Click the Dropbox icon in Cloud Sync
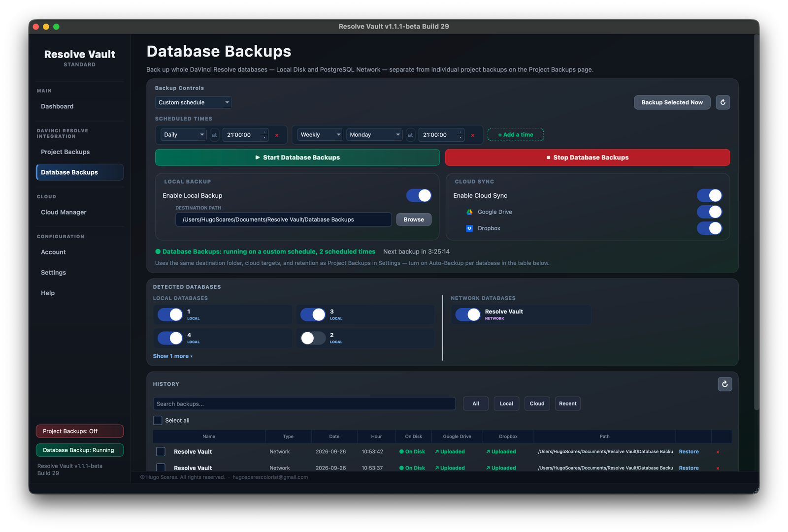 [x=469, y=228]
